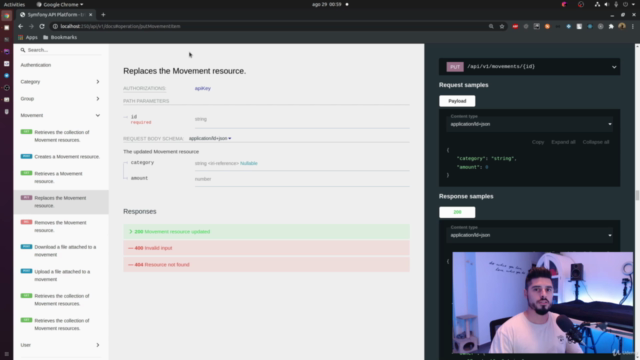
Task: Open Show Applications grid in dock
Action: [7, 354]
